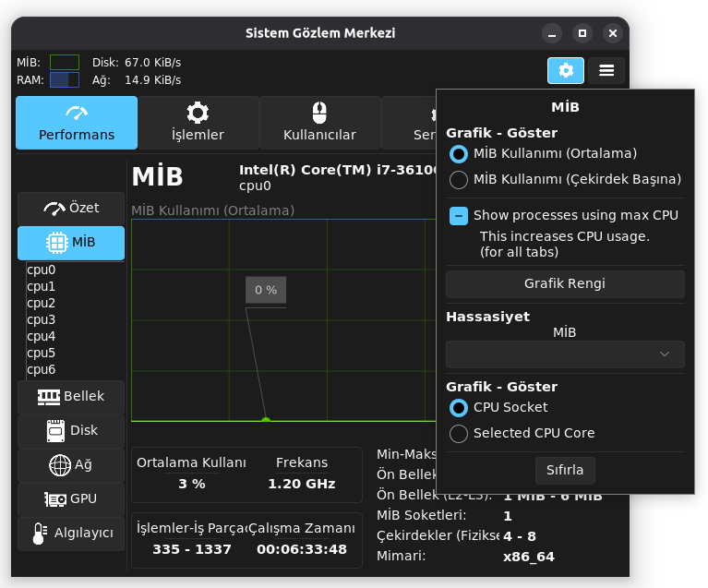Open the GPU section
Viewport: 708px width, 588px height.
71,499
